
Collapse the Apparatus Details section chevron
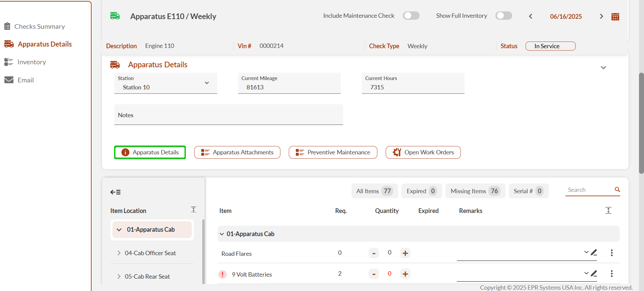(x=603, y=68)
